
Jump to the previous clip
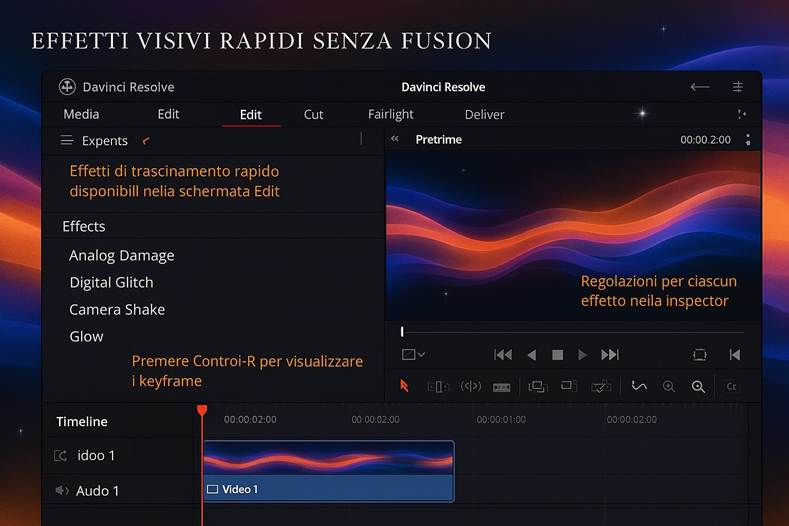tap(503, 355)
